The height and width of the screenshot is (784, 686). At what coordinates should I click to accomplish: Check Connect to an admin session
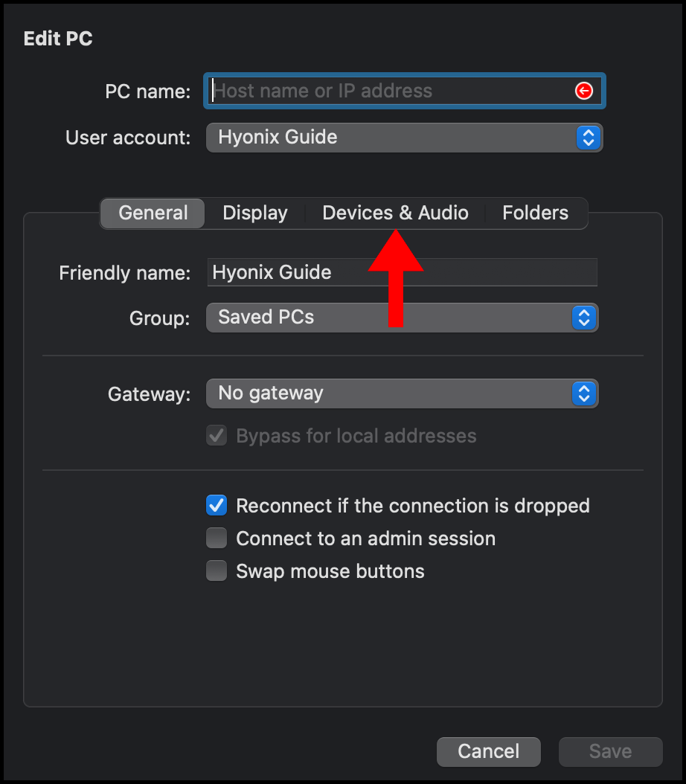216,538
